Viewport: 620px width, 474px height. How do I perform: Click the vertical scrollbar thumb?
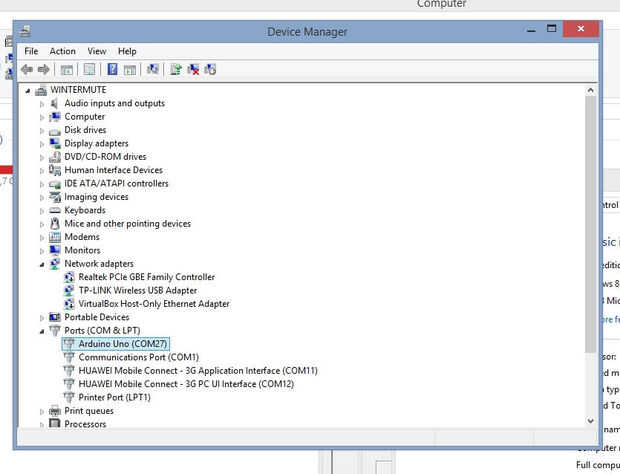coord(590,224)
